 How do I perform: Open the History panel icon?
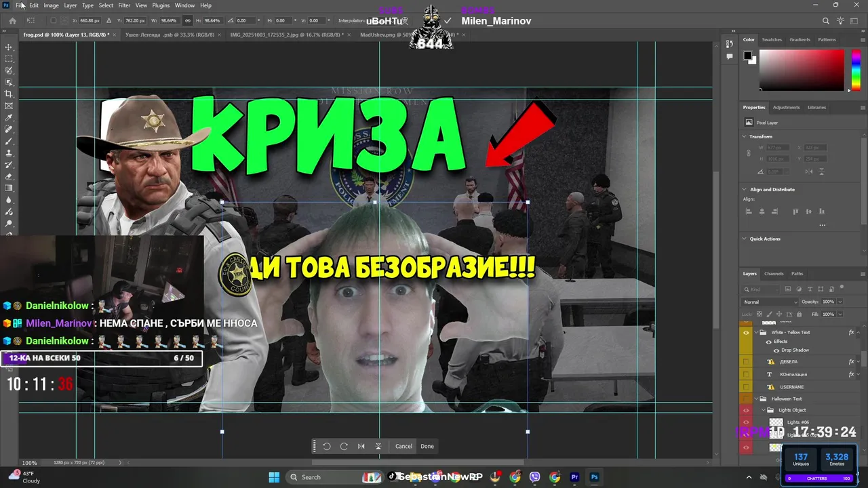point(730,44)
